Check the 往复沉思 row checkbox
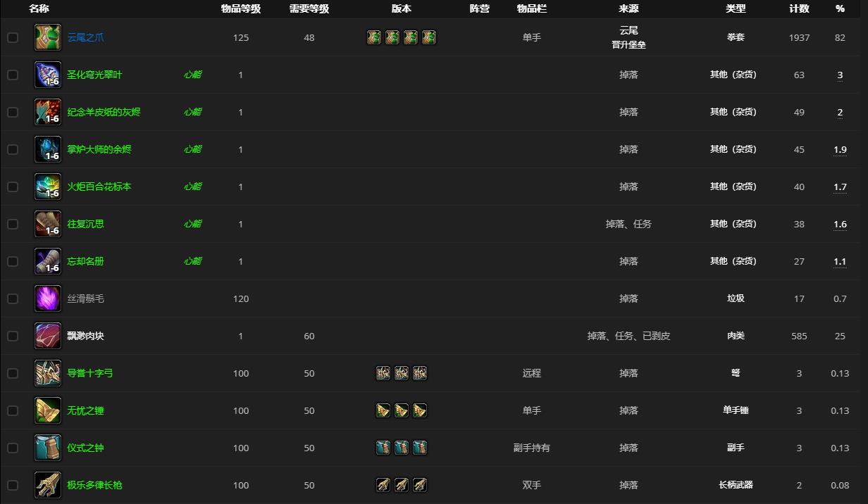868x504 pixels. coord(13,224)
